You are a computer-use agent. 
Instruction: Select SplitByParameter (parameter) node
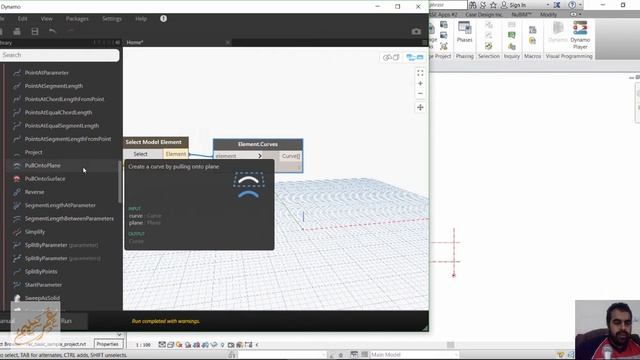[x=61, y=245]
